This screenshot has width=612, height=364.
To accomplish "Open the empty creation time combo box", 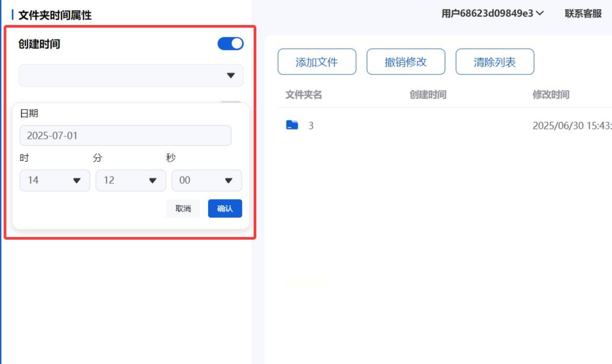I will pos(131,75).
